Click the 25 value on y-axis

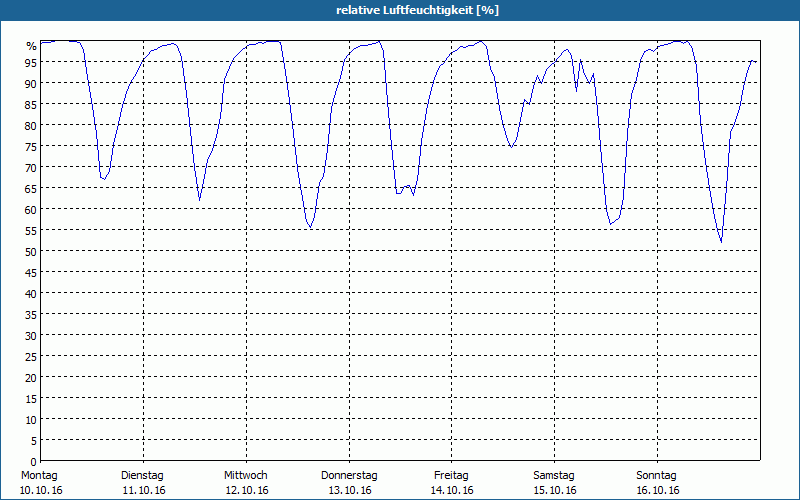[31, 357]
